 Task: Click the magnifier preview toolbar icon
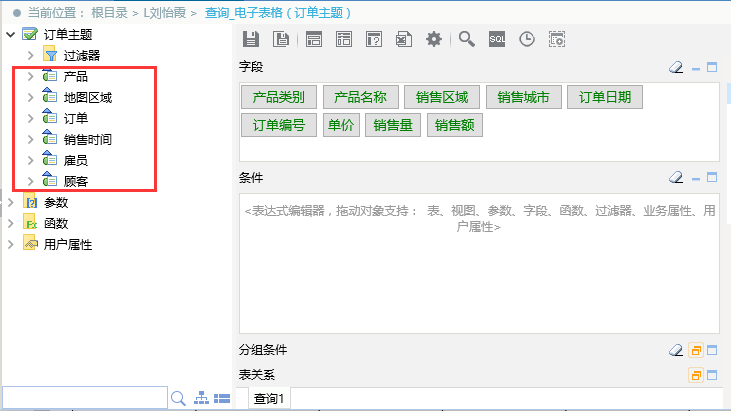pos(466,39)
